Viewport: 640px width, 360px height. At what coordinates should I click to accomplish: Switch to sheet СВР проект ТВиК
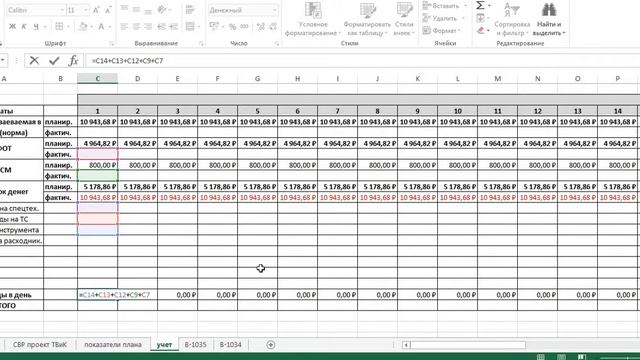point(40,344)
